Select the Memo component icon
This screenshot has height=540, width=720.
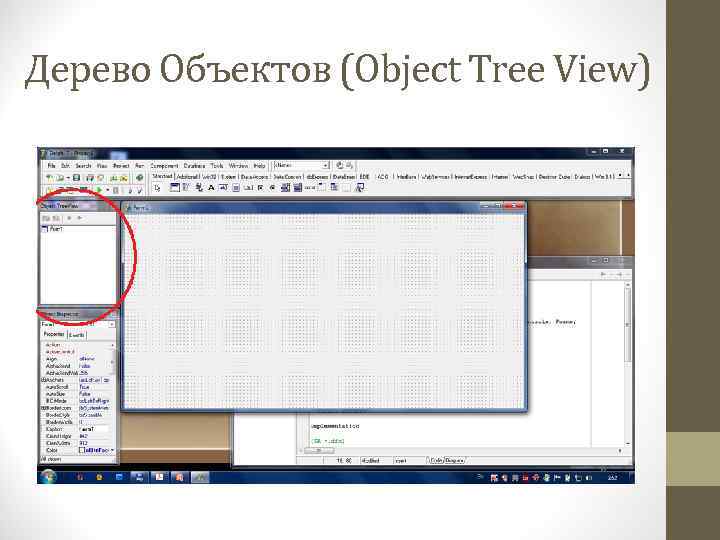[x=236, y=187]
